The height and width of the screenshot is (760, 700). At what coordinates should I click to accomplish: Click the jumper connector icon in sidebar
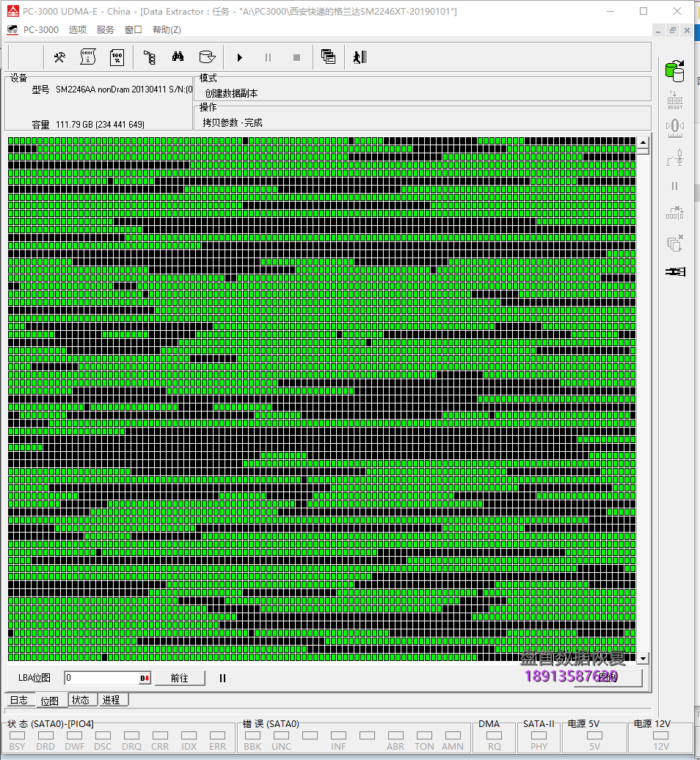(674, 271)
